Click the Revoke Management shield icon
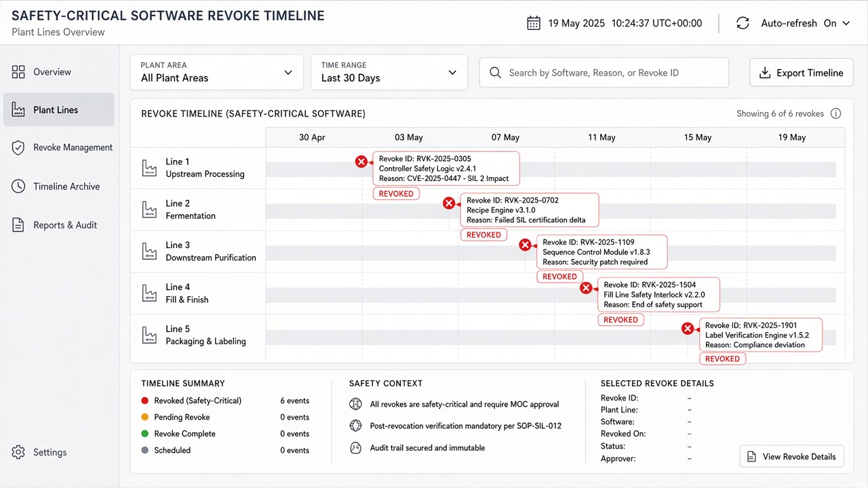This screenshot has width=868, height=488. click(18, 148)
